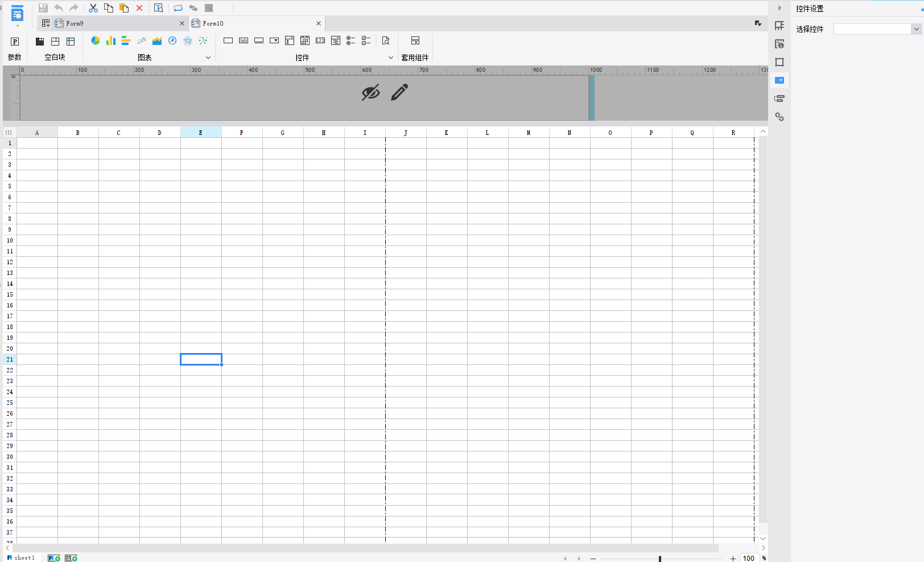
Task: Insert checkbox group widget
Action: point(366,40)
